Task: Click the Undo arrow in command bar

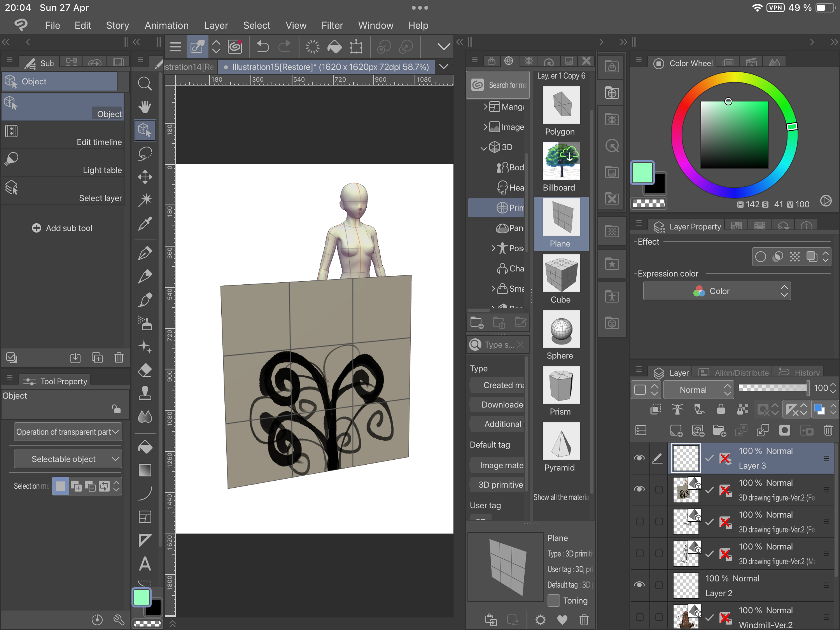Action: pyautogui.click(x=263, y=47)
